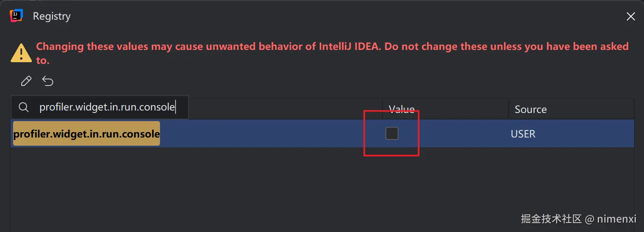Viewport: 644px width, 232px height.
Task: Click selected row space between key and checkbox
Action: click(x=262, y=134)
